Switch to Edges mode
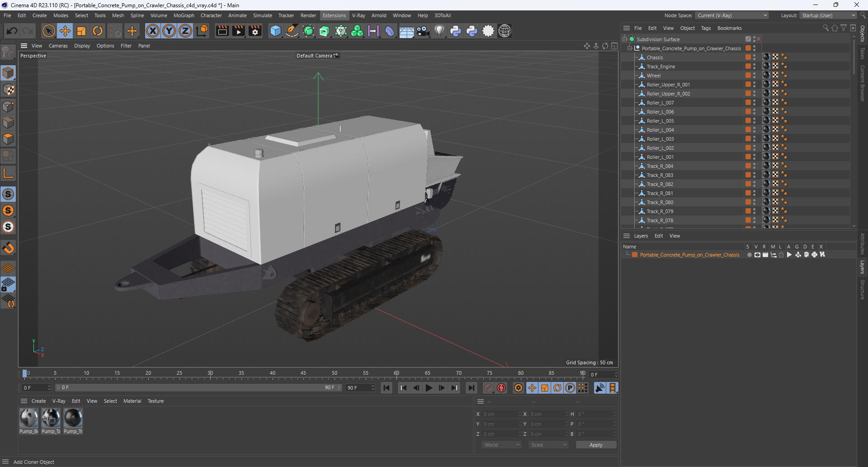 (8, 123)
